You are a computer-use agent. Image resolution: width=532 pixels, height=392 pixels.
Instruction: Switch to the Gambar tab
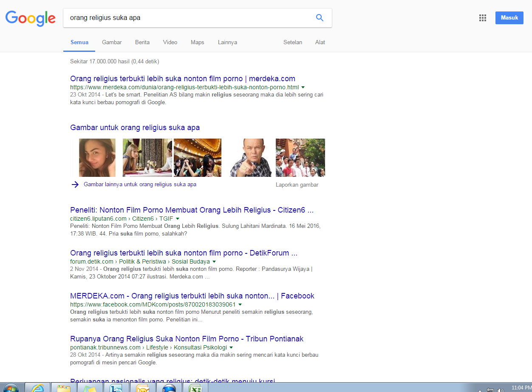click(112, 42)
